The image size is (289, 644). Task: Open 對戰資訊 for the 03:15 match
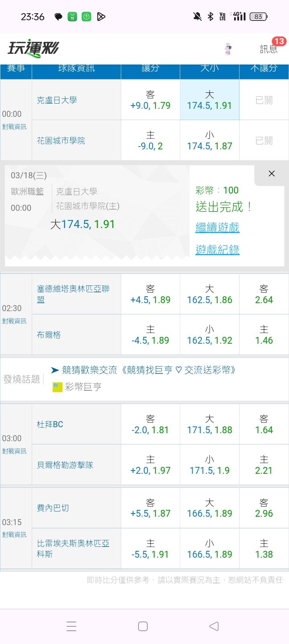point(14,535)
